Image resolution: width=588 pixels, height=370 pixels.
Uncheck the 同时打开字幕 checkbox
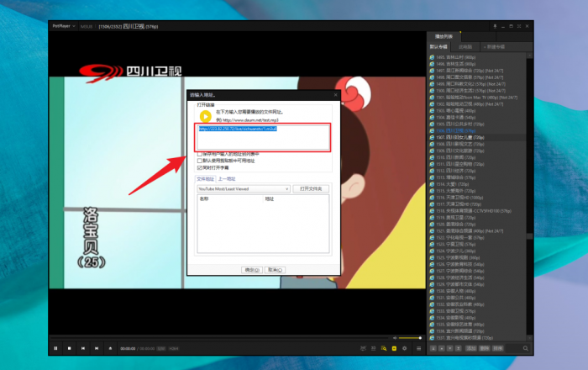pos(199,167)
